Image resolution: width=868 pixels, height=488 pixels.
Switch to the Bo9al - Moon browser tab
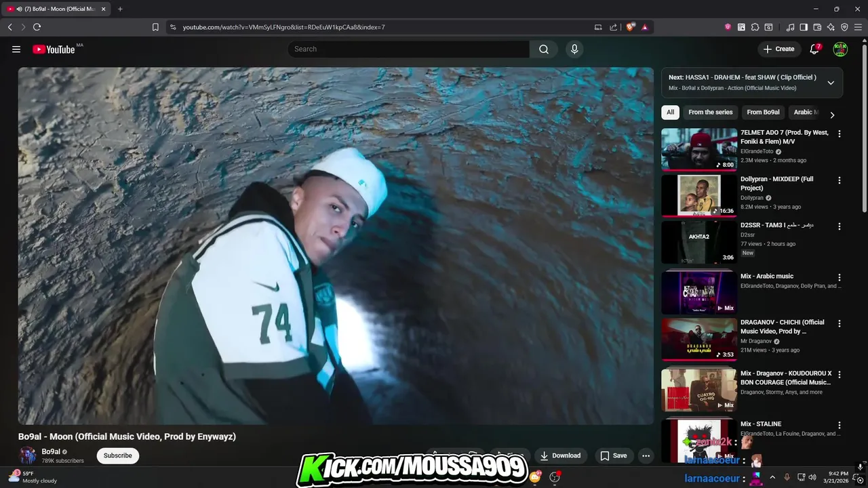56,9
